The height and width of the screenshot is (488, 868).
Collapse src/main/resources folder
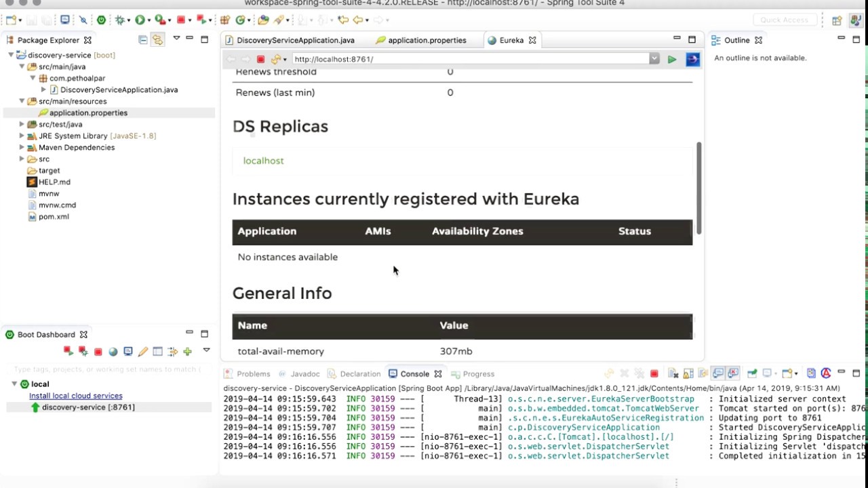coord(22,101)
